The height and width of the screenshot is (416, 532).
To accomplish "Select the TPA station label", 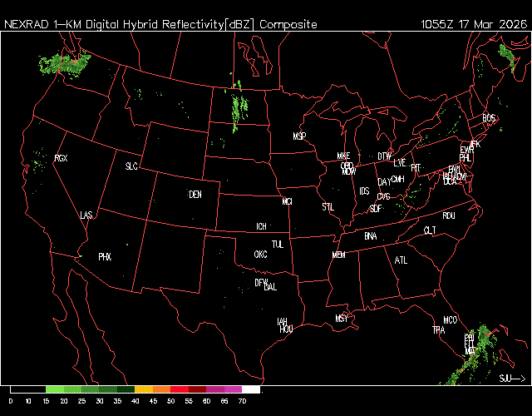I will click(x=438, y=330).
